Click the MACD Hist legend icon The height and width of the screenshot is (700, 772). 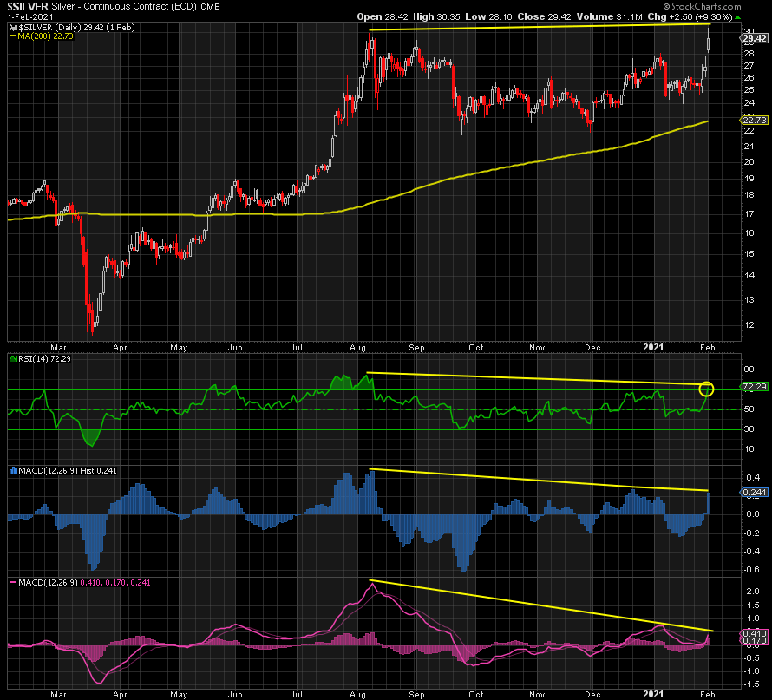pos(13,470)
